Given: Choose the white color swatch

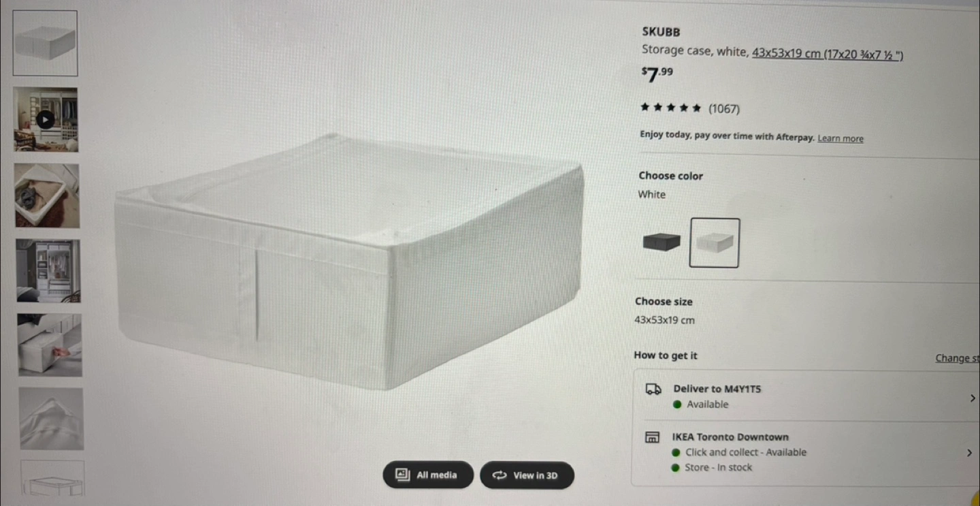Looking at the screenshot, I should tap(715, 242).
